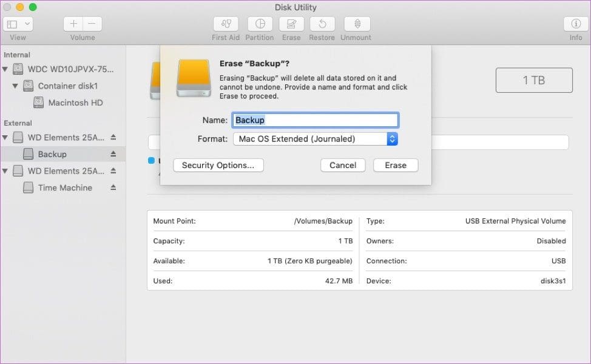Image resolution: width=591 pixels, height=364 pixels.
Task: Remove a volume with the minus button
Action: click(x=92, y=24)
